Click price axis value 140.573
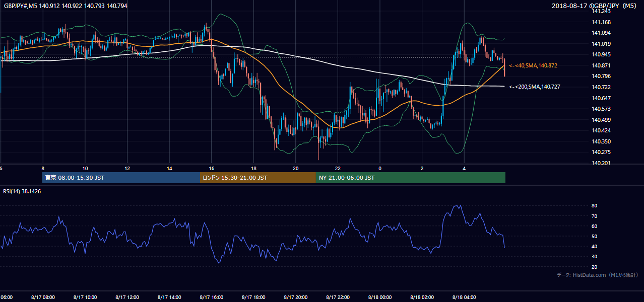This screenshot has width=644, height=302. [x=602, y=109]
